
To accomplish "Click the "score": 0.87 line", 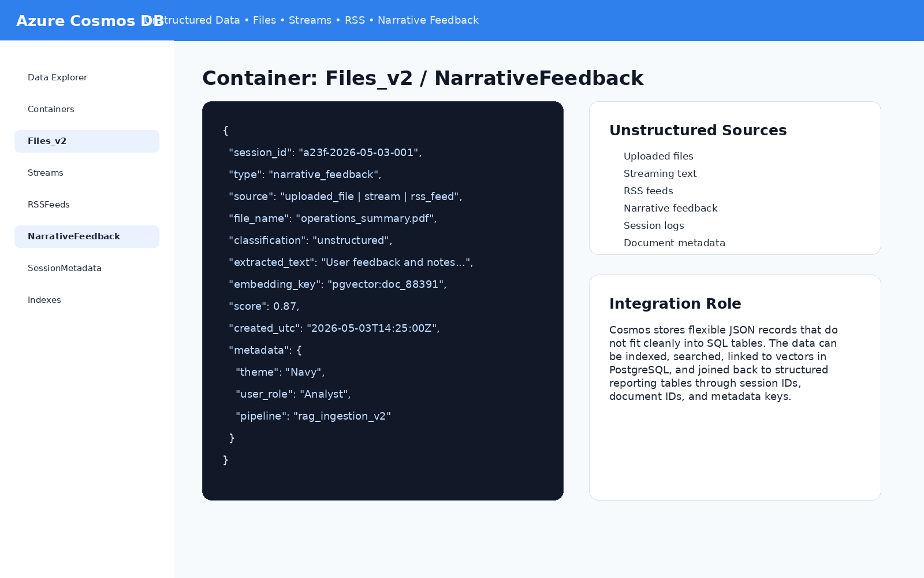I will click(x=264, y=306).
